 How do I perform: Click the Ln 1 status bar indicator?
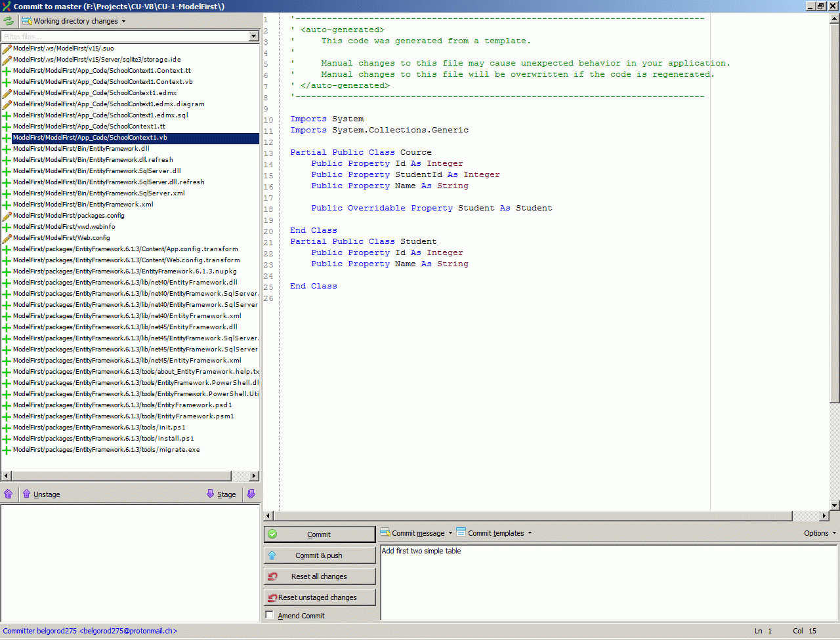(763, 631)
